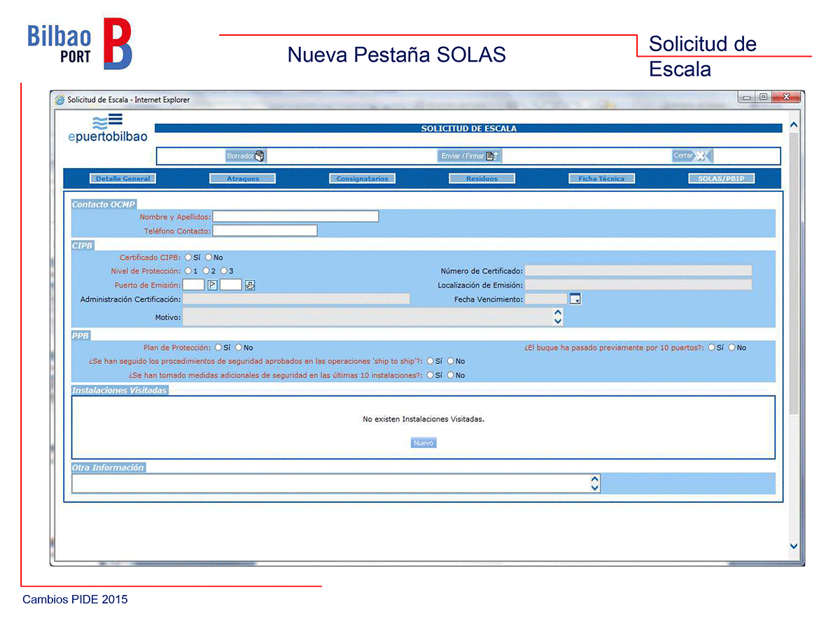
Task: Click the Instalaciones Visitadas section heading
Action: click(x=120, y=390)
